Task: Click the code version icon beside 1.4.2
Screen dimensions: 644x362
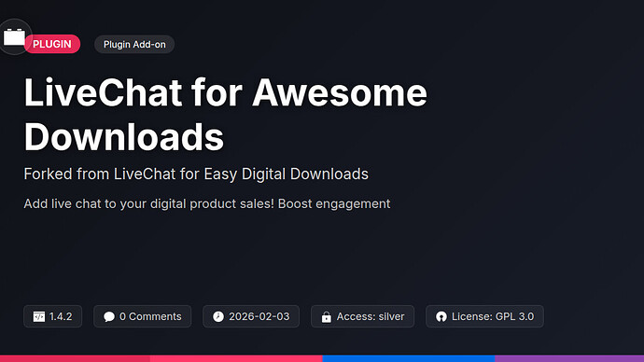Action: (x=39, y=316)
